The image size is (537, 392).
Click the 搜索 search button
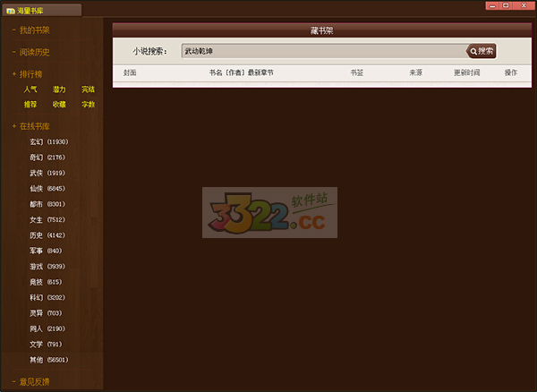[x=482, y=51]
